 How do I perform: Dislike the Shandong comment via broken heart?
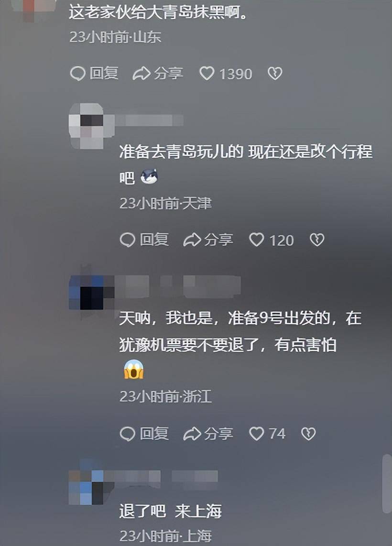275,74
